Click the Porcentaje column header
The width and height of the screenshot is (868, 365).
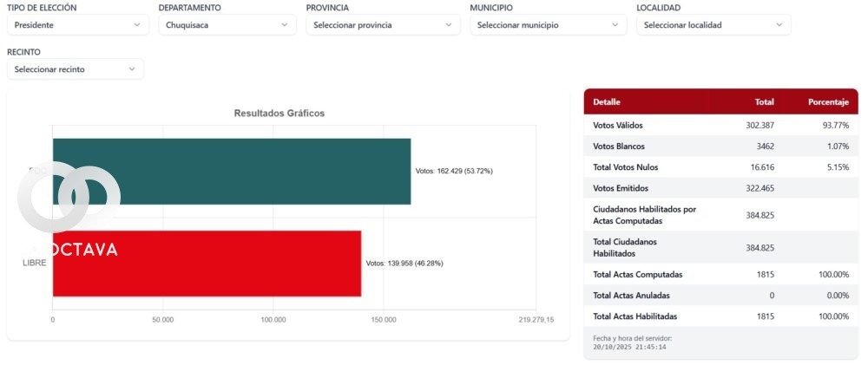827,102
